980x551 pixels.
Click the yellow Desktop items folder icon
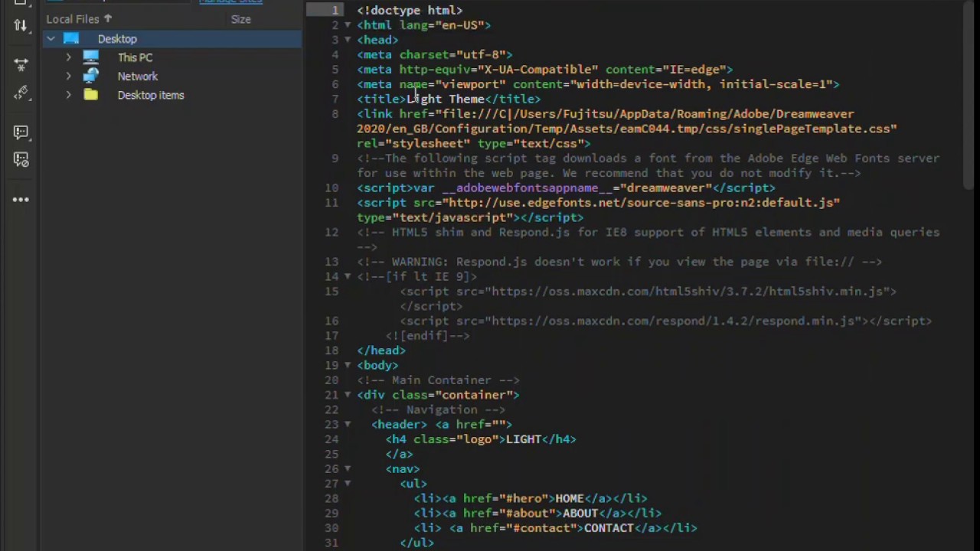point(91,95)
